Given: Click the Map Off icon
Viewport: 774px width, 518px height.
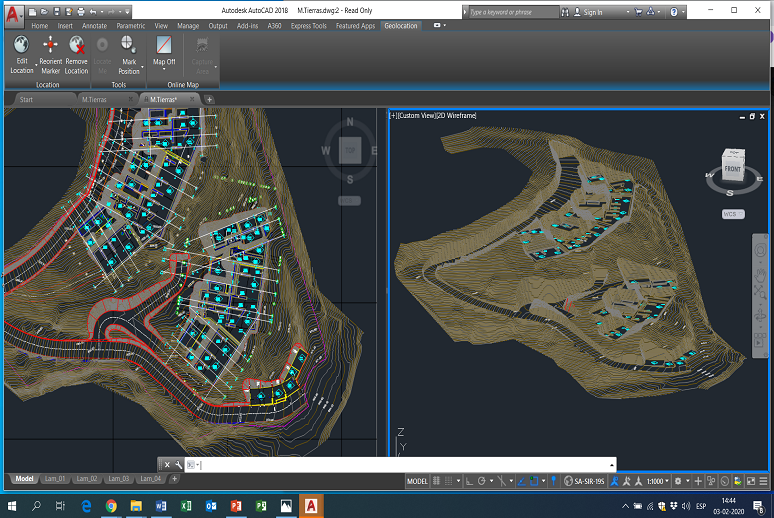Looking at the screenshot, I should 164,45.
